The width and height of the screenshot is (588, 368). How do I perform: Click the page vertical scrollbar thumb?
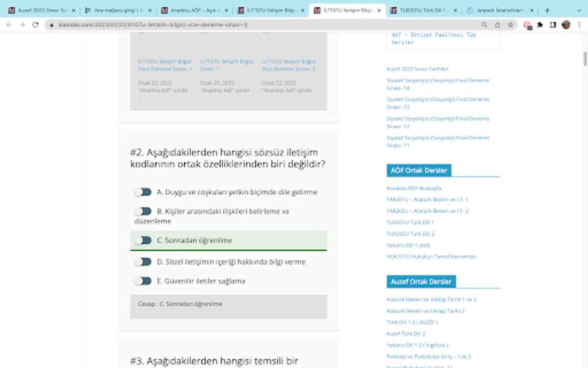coord(585,58)
